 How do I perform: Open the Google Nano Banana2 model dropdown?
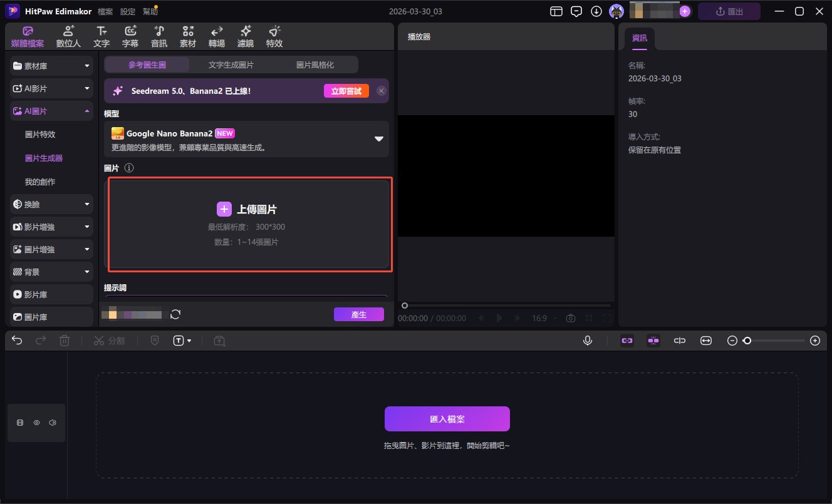[x=378, y=139]
